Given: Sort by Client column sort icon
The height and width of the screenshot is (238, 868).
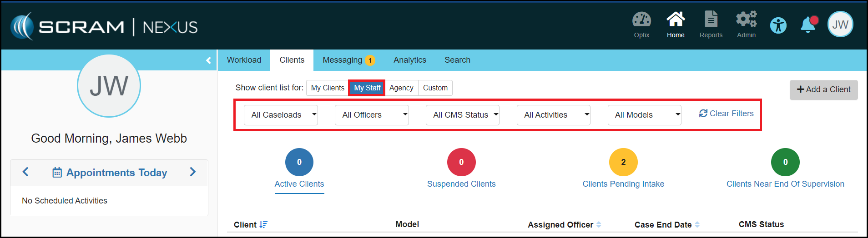Looking at the screenshot, I should pyautogui.click(x=263, y=224).
